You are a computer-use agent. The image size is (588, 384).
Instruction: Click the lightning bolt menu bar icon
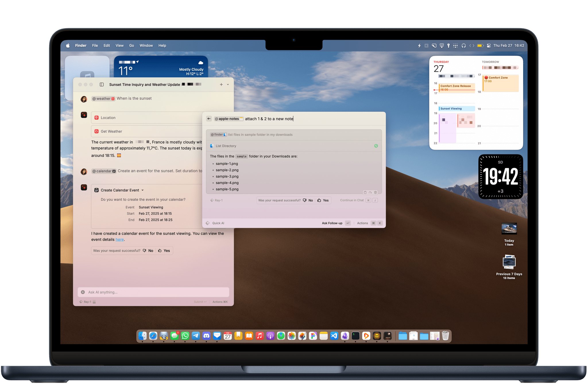pos(419,45)
